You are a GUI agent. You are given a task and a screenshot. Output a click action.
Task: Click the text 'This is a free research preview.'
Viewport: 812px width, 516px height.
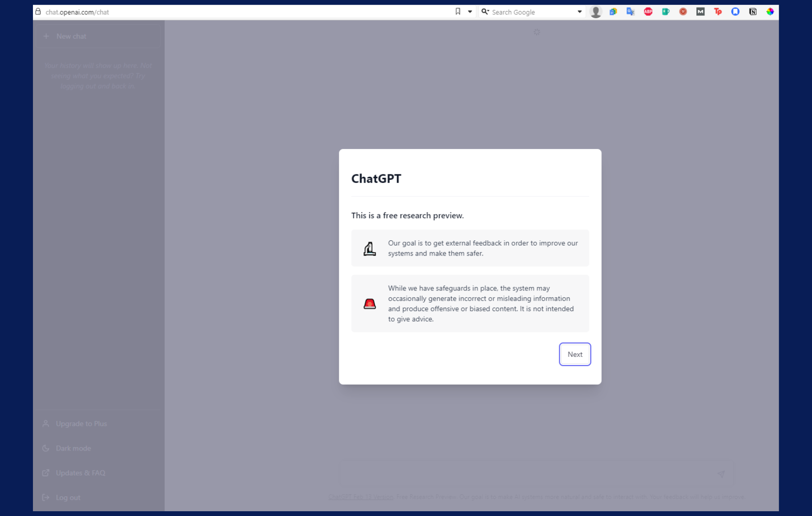407,215
